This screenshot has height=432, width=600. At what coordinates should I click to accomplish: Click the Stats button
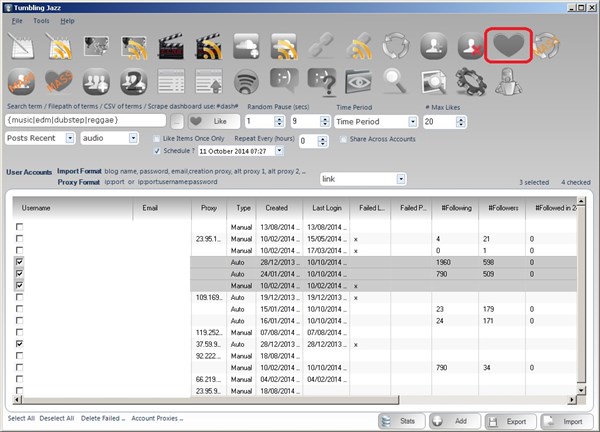coord(402,421)
